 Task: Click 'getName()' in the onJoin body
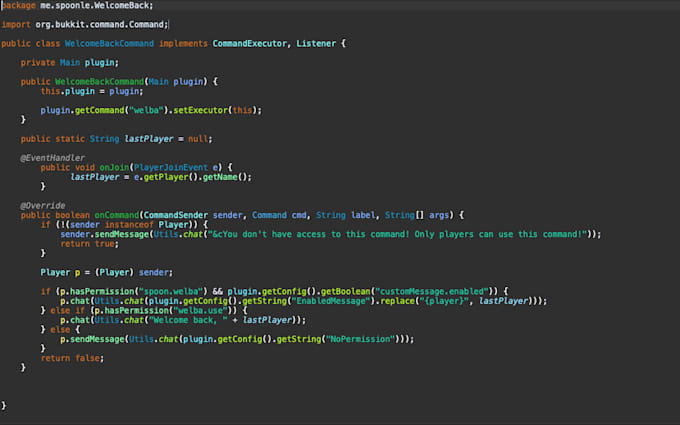(x=225, y=177)
